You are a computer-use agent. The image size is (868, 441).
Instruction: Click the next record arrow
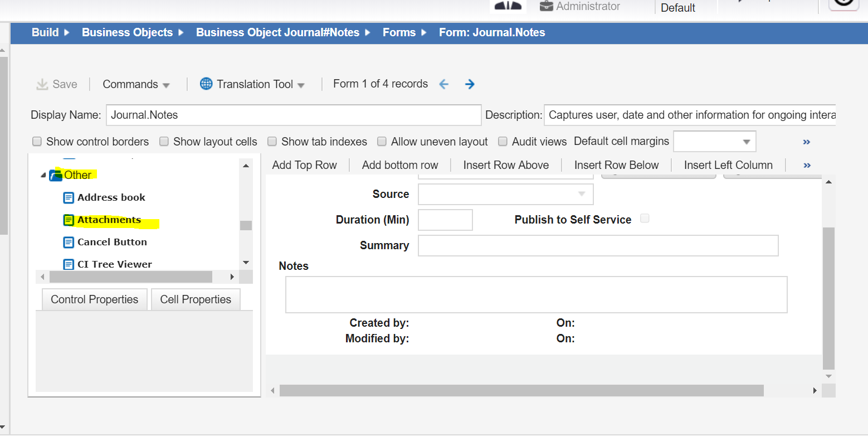point(470,84)
